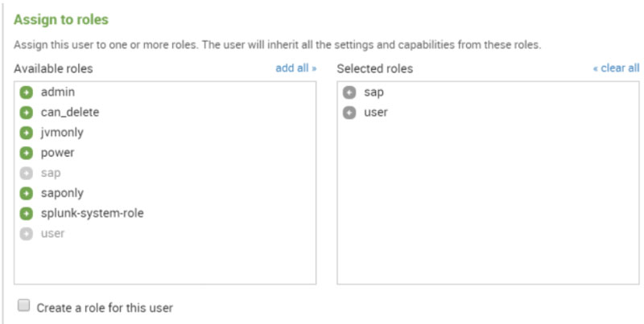This screenshot has height=324, width=644.
Task: Click user in the Selected roles list
Action: click(376, 113)
